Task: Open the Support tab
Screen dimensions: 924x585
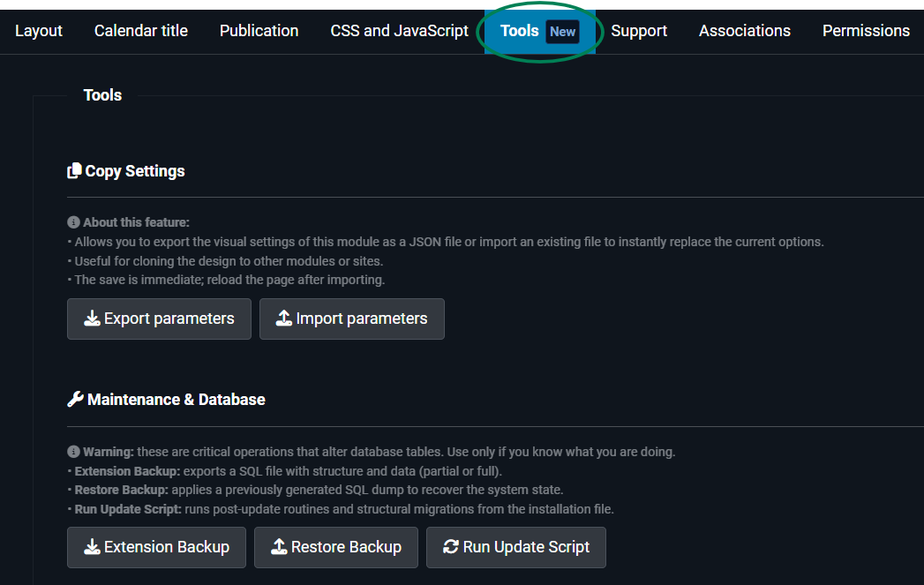Action: click(x=639, y=31)
